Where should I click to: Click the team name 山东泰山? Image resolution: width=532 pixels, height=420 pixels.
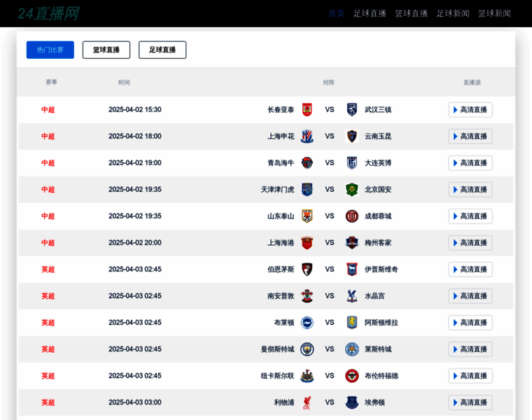[281, 216]
